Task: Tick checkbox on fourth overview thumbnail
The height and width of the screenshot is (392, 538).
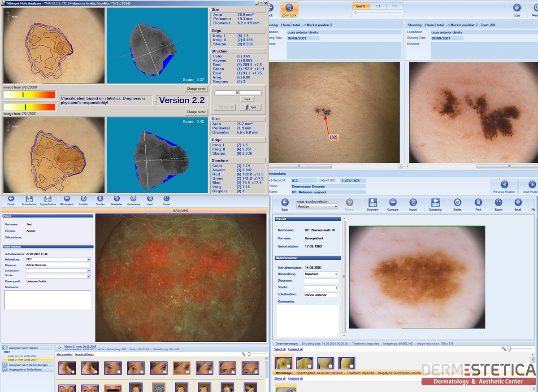Action: click(x=352, y=366)
